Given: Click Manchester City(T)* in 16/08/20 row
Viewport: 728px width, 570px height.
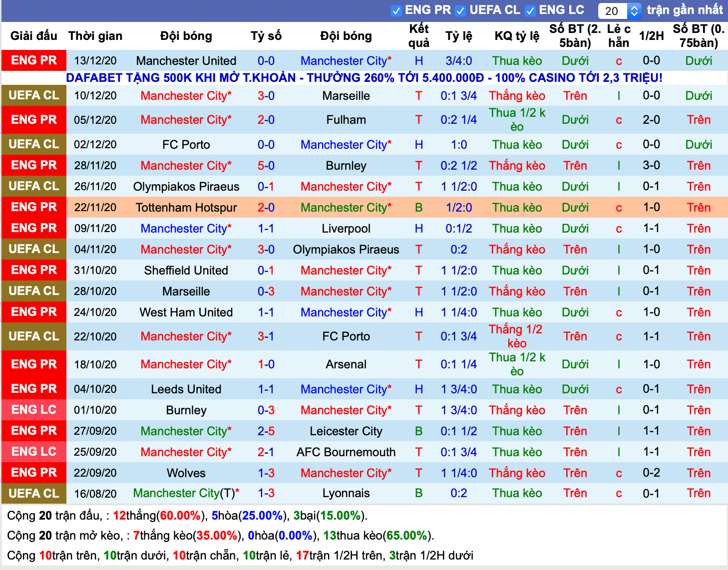Looking at the screenshot, I should point(186,493).
